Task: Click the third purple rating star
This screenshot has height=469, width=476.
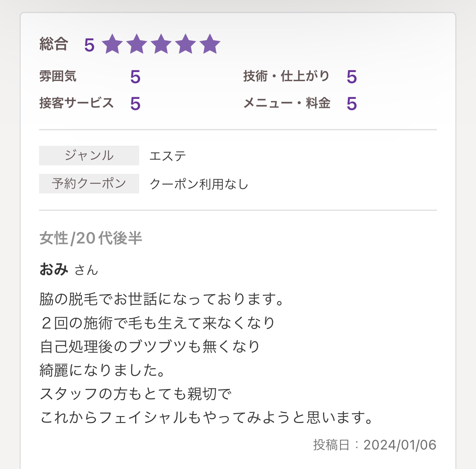Action: pos(161,44)
